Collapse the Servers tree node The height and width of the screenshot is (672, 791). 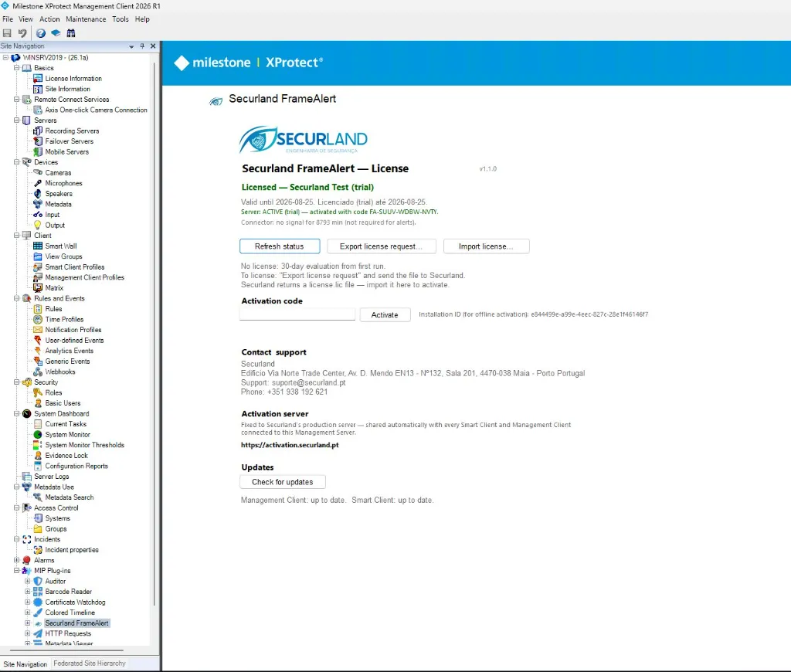click(x=17, y=120)
